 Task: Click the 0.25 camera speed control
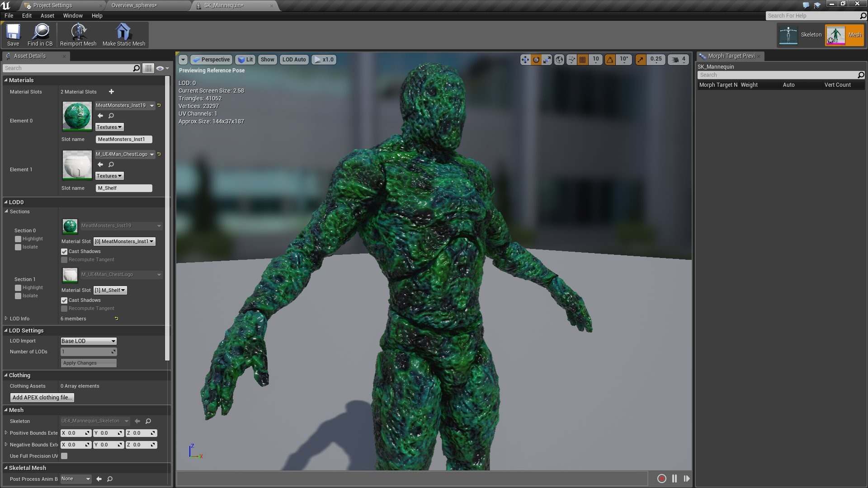tap(656, 59)
